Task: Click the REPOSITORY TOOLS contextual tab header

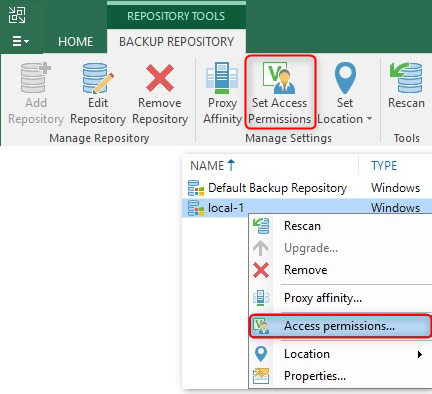Action: [x=176, y=16]
